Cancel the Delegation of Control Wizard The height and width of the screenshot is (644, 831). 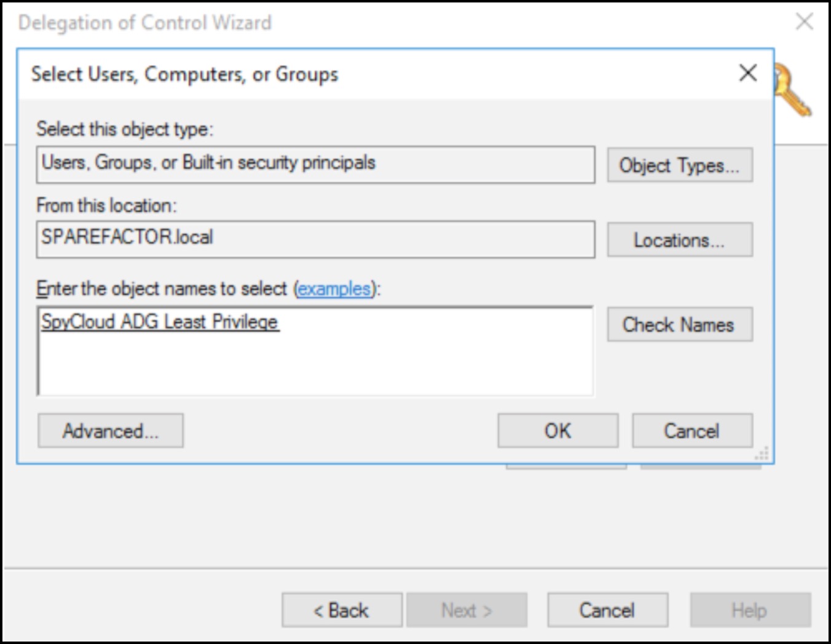point(607,610)
